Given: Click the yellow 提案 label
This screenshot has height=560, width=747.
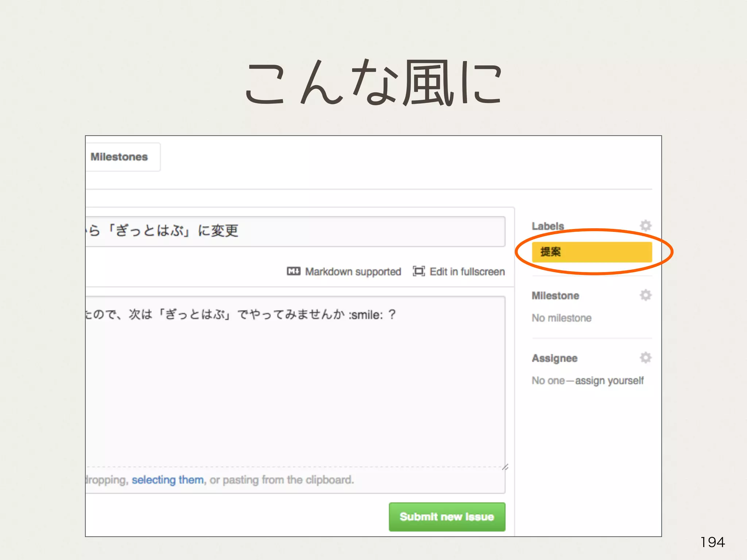Looking at the screenshot, I should pos(591,252).
